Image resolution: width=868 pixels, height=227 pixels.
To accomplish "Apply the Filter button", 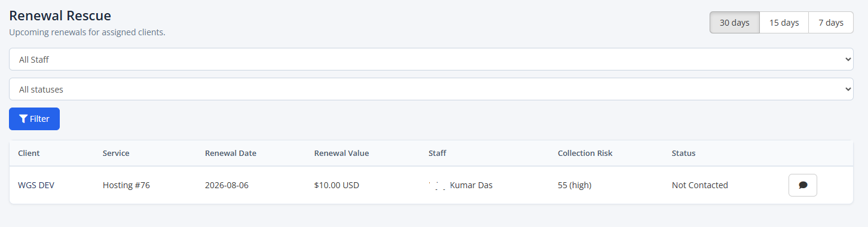I will (x=34, y=119).
